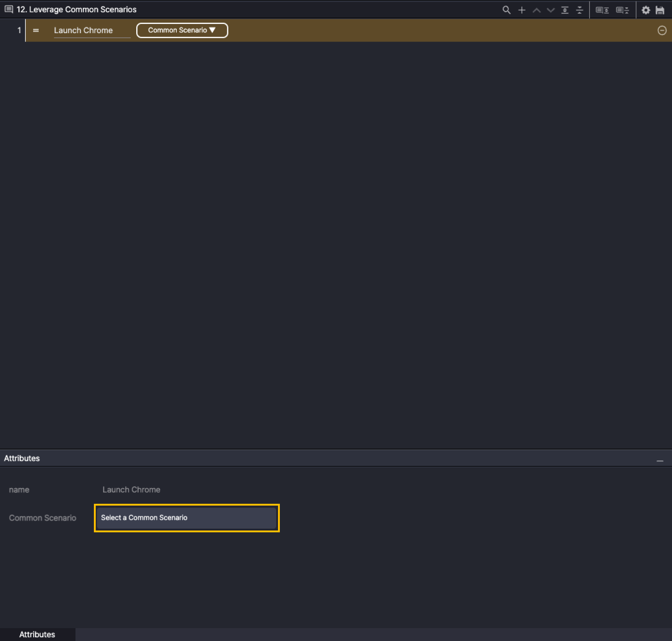Select step number 1 in gutter
This screenshot has height=641, width=672.
(19, 30)
